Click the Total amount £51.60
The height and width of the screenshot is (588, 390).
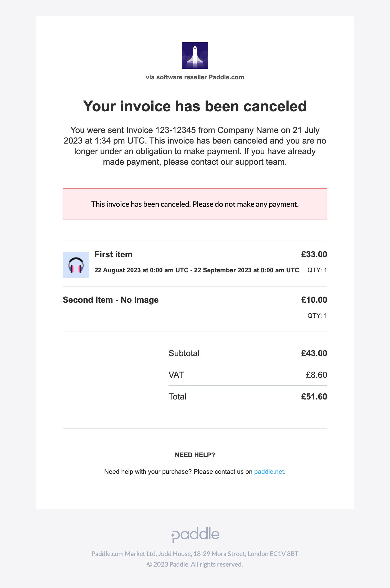click(314, 397)
